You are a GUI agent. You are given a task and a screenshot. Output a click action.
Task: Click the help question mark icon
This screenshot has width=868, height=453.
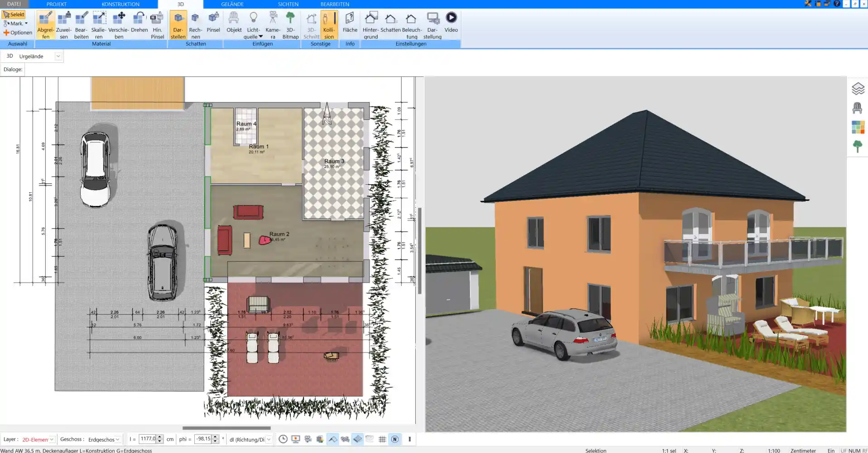pyautogui.click(x=837, y=4)
